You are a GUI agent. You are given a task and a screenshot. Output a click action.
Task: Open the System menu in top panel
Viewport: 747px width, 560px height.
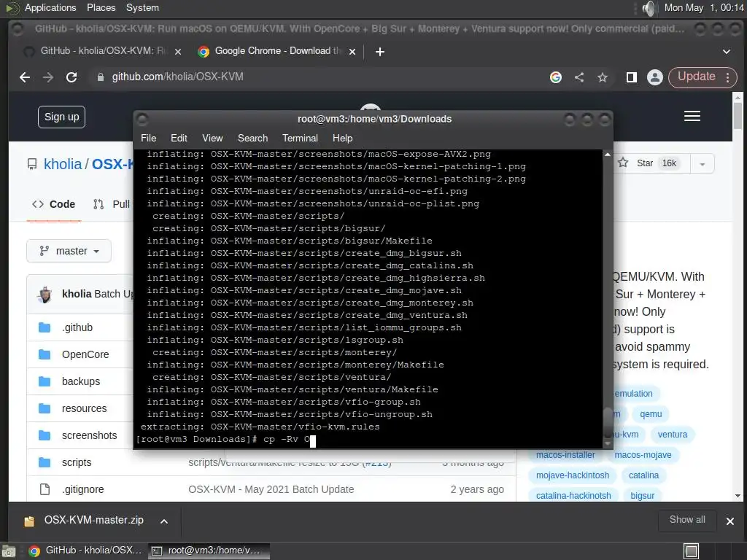[142, 7]
